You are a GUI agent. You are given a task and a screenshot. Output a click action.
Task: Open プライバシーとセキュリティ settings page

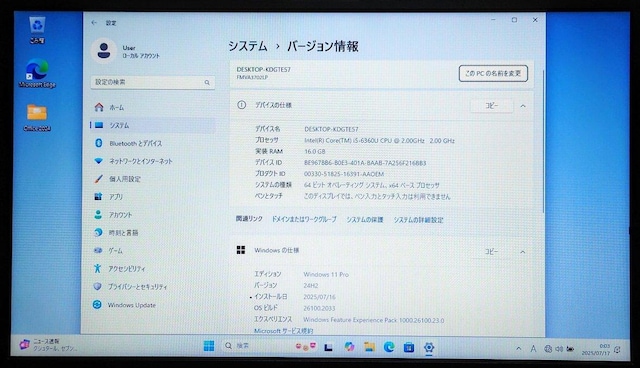coord(153,286)
